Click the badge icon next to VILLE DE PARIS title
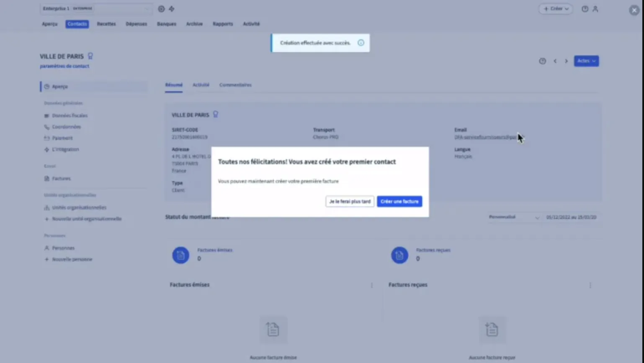 (90, 56)
